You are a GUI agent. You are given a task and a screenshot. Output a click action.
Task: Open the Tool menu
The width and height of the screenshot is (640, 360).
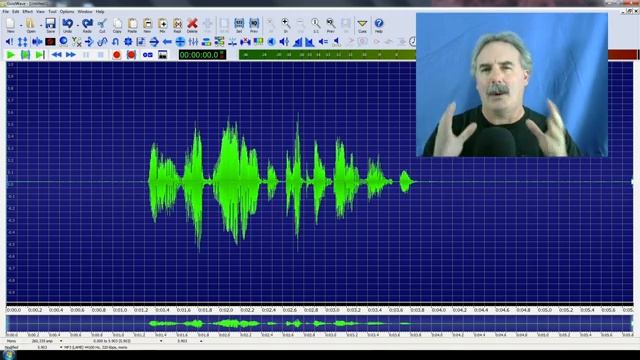click(52, 12)
